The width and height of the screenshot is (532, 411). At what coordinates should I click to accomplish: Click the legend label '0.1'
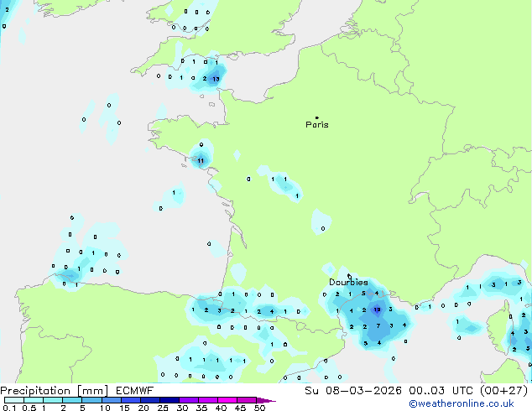[9, 408]
